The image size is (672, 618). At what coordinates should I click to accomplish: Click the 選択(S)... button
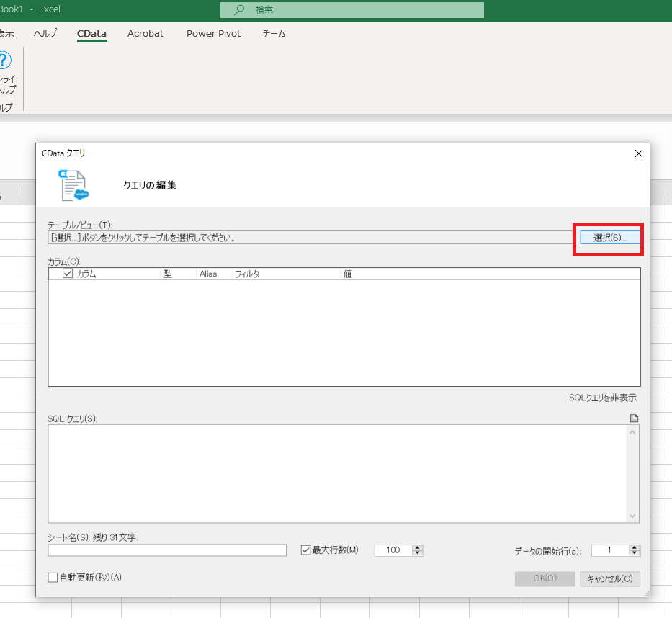pos(609,238)
